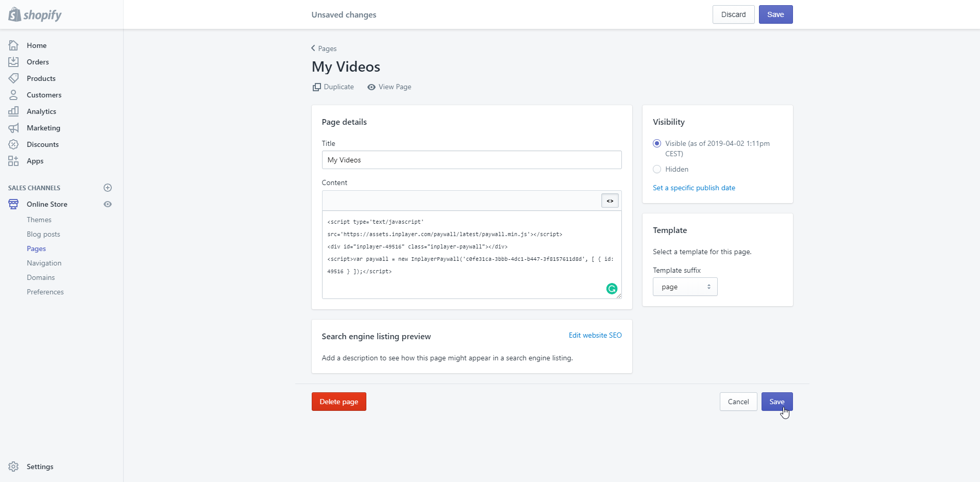Viewport: 980px width, 482px height.
Task: Open View Page link
Action: pyautogui.click(x=395, y=87)
